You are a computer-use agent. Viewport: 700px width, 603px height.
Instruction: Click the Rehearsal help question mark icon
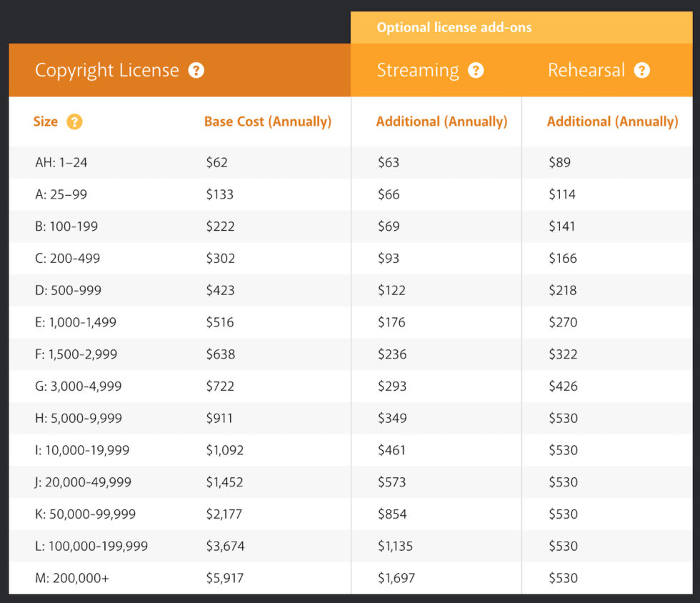click(x=641, y=71)
